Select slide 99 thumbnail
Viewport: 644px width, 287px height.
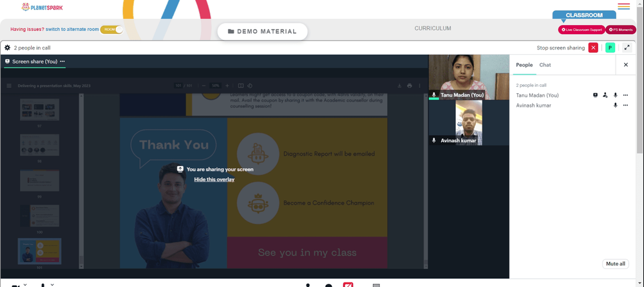click(x=39, y=181)
